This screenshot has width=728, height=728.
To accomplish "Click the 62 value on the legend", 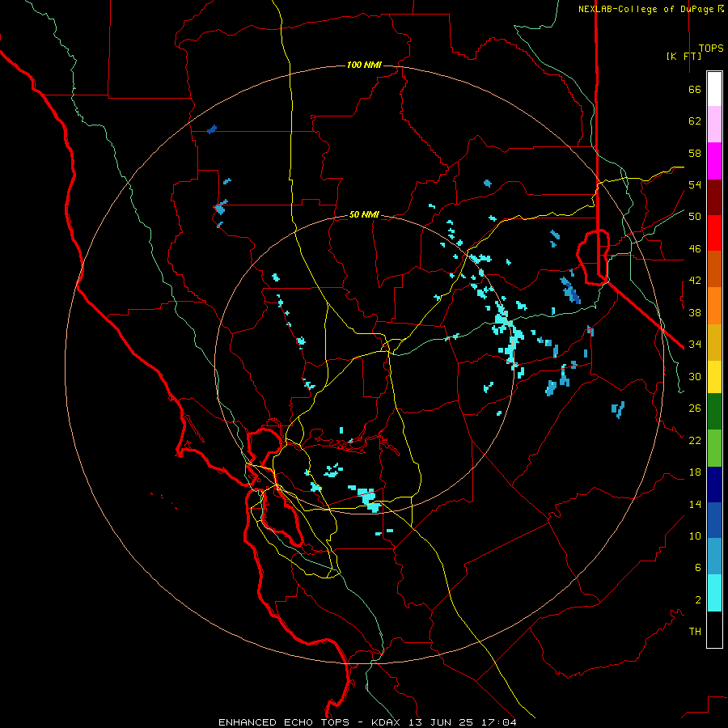I will tap(695, 121).
